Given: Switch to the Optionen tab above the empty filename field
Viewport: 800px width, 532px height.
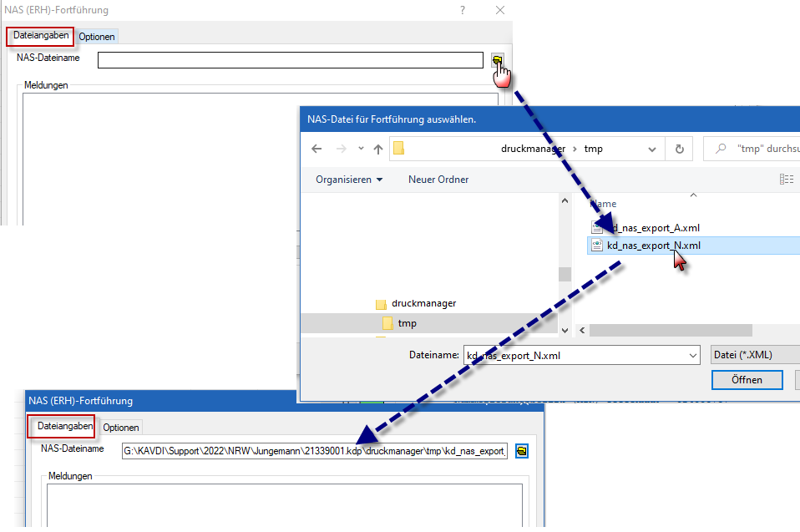Looking at the screenshot, I should click(97, 37).
